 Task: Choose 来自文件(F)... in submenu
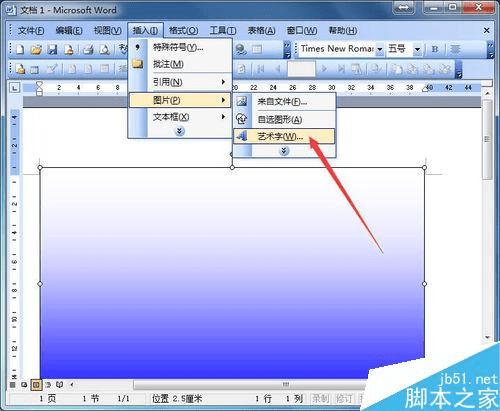tap(284, 101)
